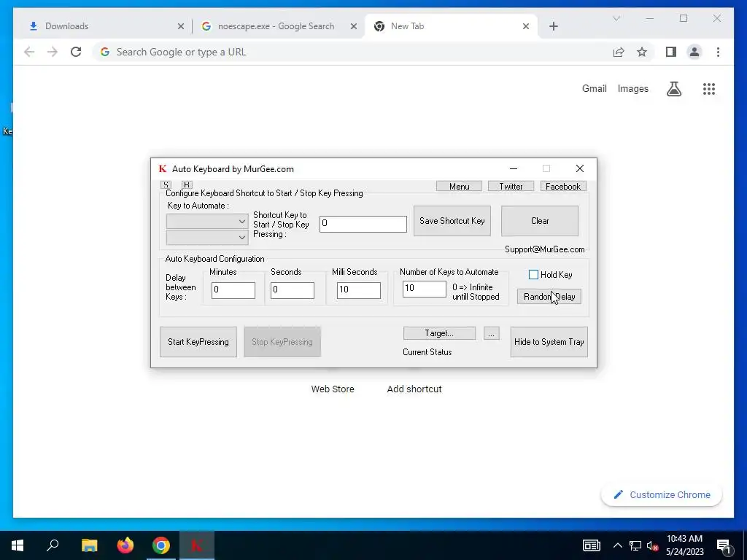Expand the second Key to Automate dropdown

206,237
